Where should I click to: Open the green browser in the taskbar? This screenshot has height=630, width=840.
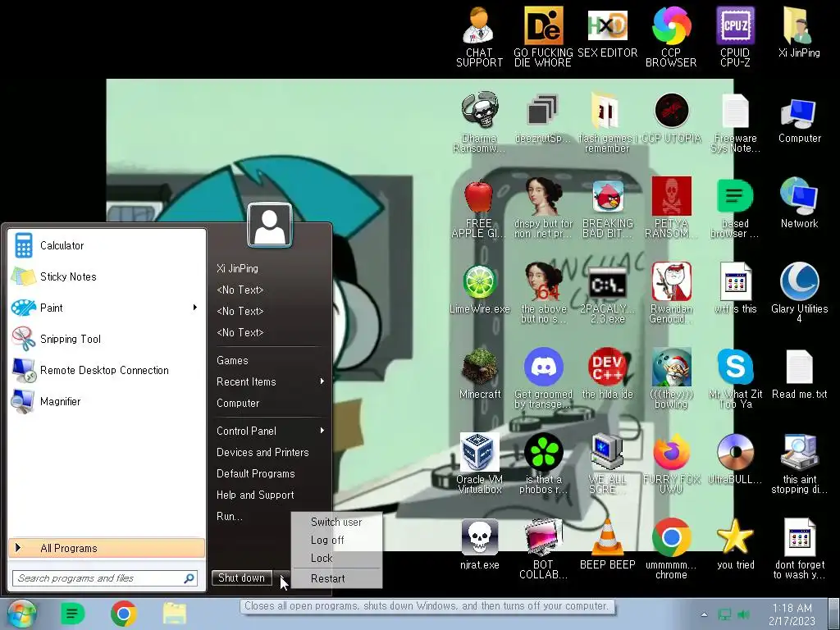73,614
